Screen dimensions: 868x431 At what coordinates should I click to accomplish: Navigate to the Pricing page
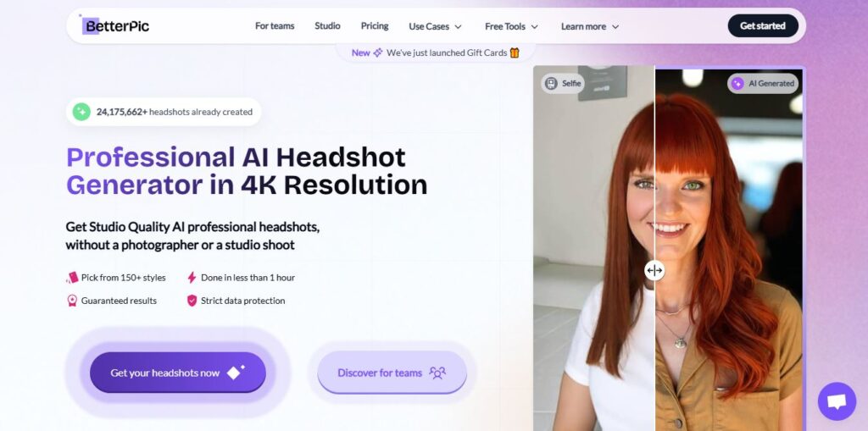375,26
